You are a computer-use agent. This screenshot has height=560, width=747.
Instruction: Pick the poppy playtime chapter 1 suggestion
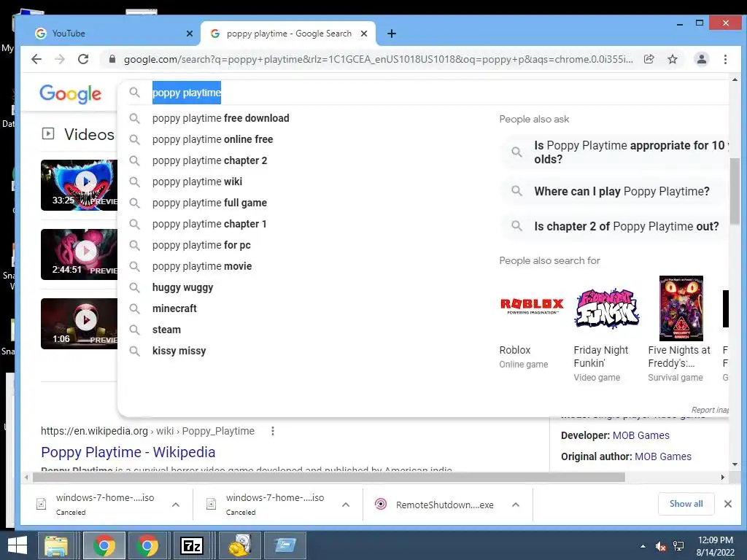tap(209, 224)
